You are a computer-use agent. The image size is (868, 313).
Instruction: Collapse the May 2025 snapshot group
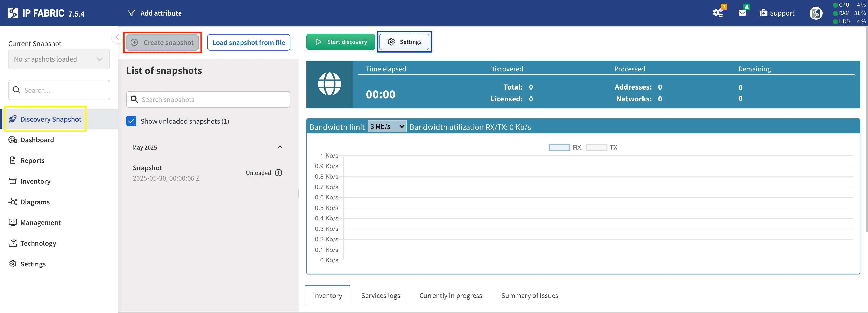click(280, 147)
